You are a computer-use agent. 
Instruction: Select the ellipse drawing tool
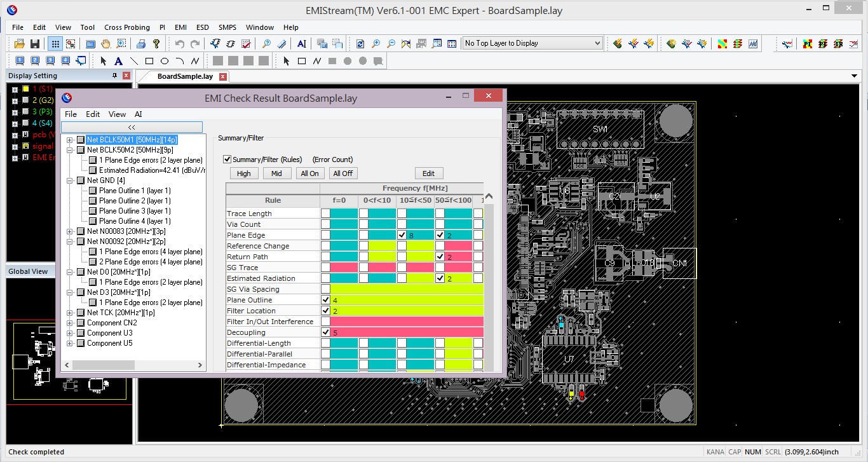(x=165, y=61)
